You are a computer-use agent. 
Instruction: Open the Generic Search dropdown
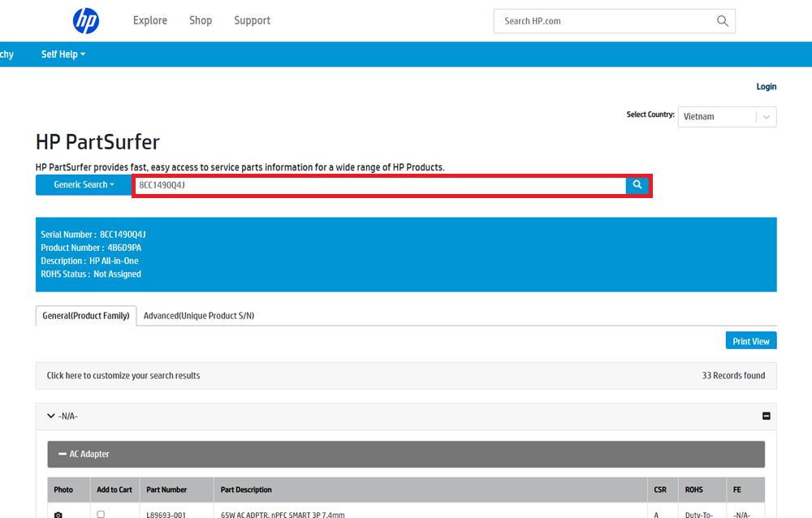pos(84,185)
